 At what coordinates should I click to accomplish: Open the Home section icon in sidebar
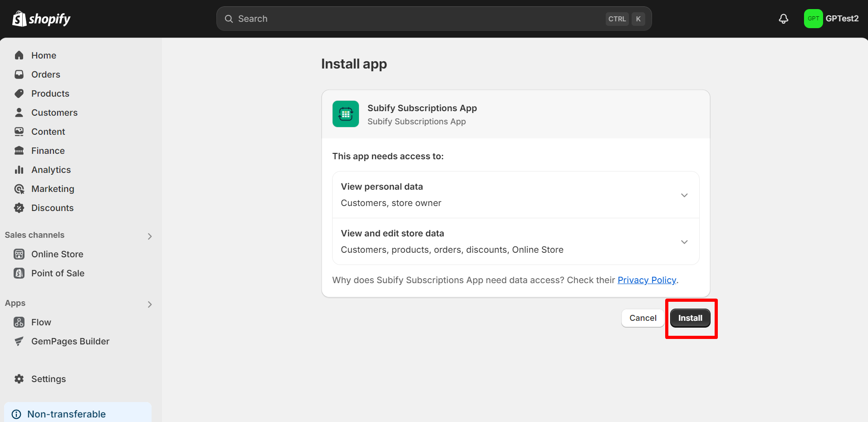tap(19, 55)
